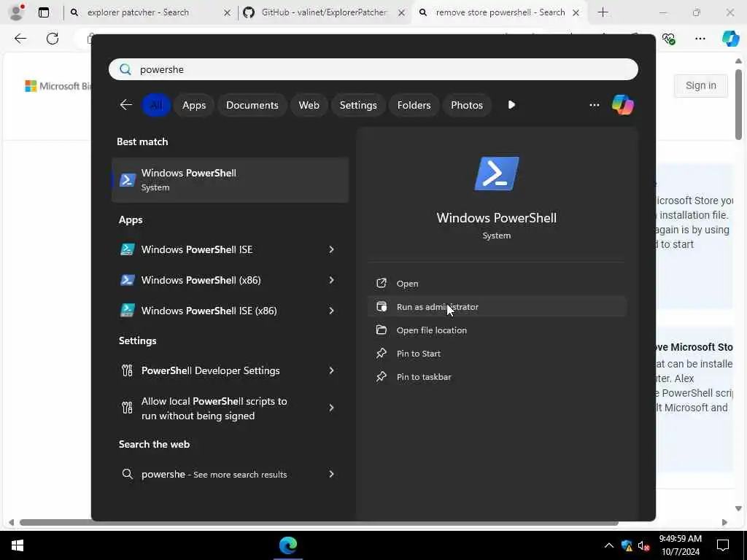
Task: Select the Folders filter tab
Action: point(414,105)
